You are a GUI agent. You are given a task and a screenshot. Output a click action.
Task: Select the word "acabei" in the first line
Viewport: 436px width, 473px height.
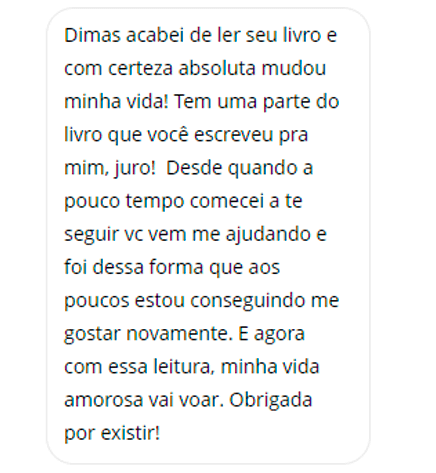pyautogui.click(x=155, y=35)
